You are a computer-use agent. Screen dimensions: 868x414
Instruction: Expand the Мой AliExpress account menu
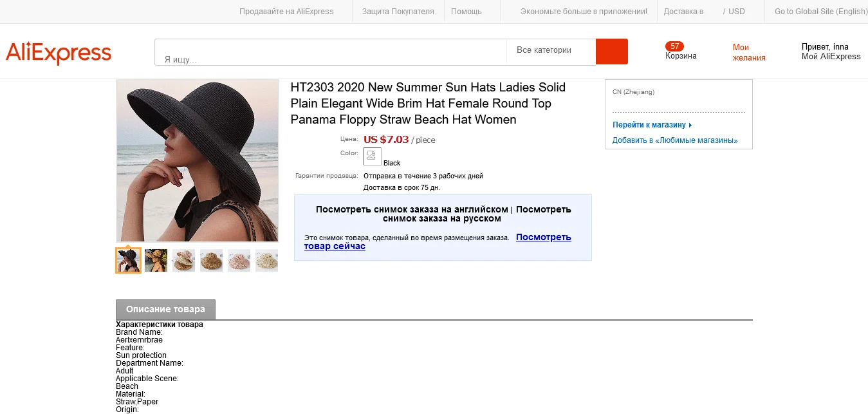coord(831,57)
